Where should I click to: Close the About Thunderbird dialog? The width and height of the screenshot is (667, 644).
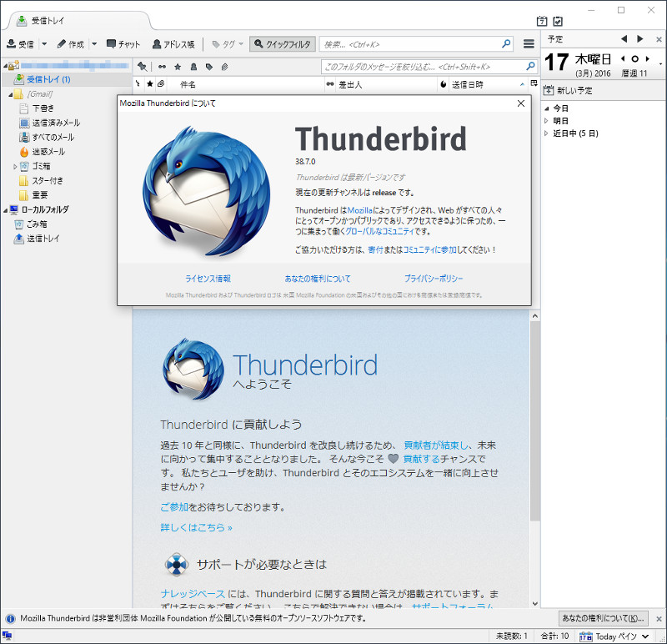(521, 103)
